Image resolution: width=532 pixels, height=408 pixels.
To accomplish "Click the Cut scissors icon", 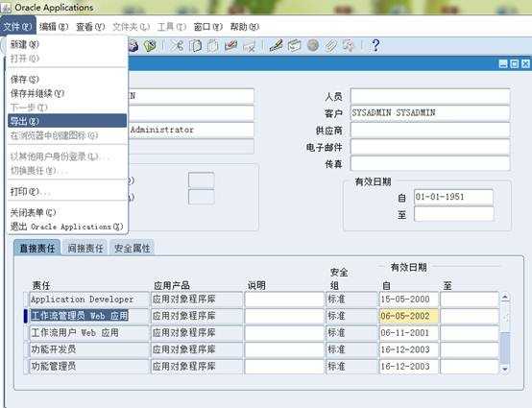I will pos(177,45).
